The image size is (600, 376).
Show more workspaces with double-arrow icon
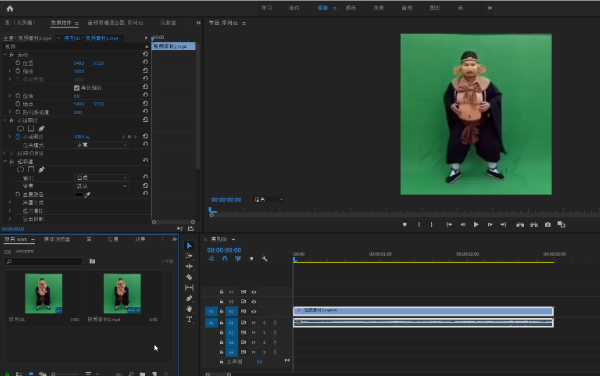(x=490, y=8)
